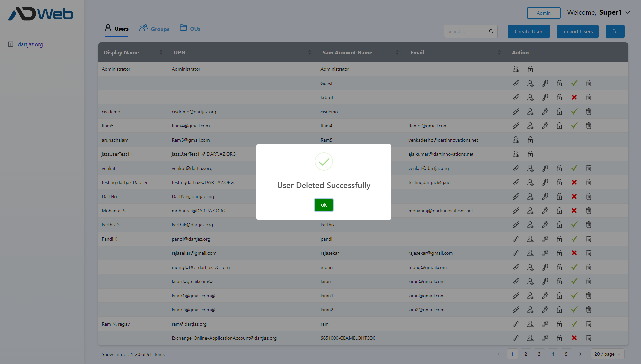Unlock Pandi K's account via padlock icon
The width and height of the screenshot is (641, 364).
[x=559, y=239]
